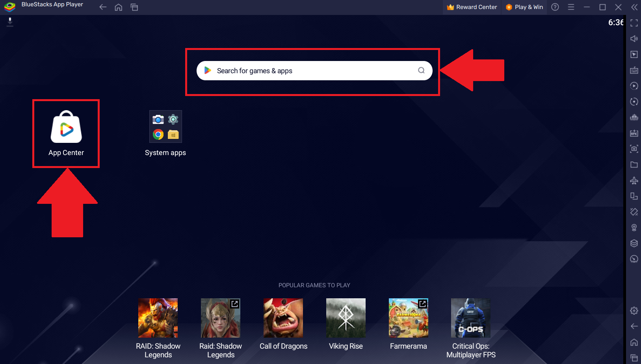The width and height of the screenshot is (641, 364).
Task: Adjust the volume from the sidebar
Action: pyautogui.click(x=634, y=39)
